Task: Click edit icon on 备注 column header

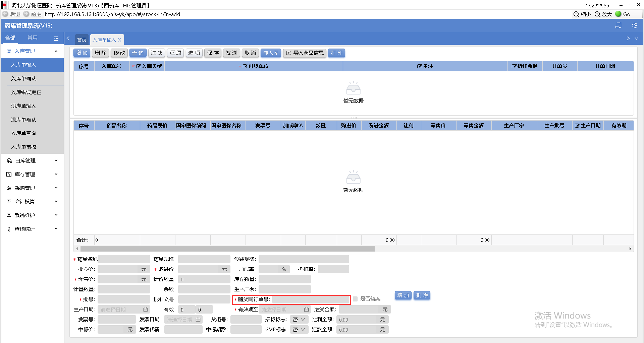Action: [x=419, y=66]
